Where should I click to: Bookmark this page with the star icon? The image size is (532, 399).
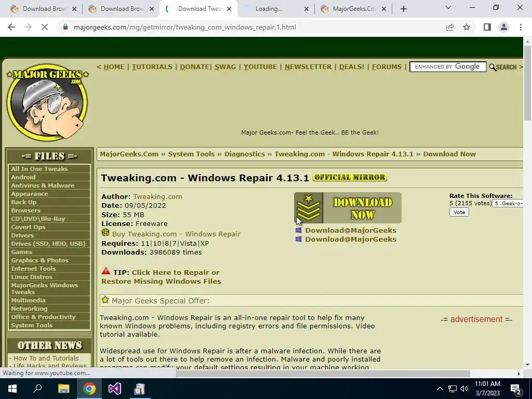point(467,27)
